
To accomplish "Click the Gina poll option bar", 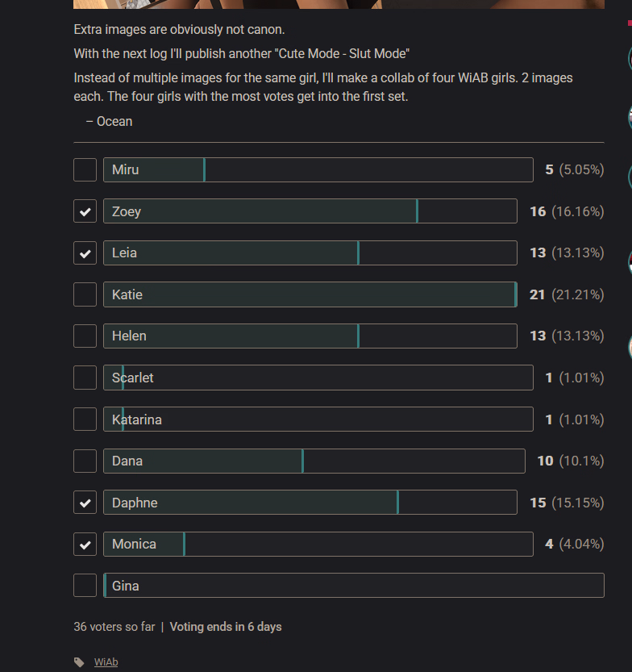I will (354, 586).
